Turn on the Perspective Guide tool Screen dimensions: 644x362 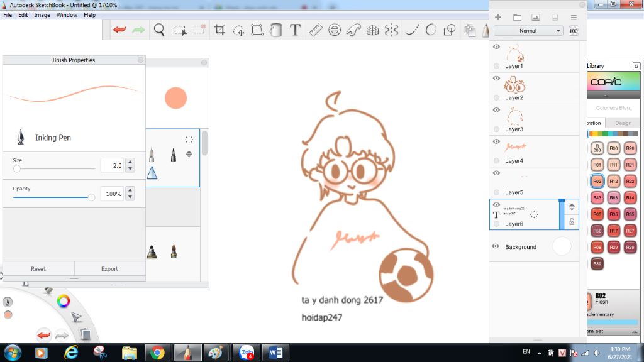coord(372,30)
